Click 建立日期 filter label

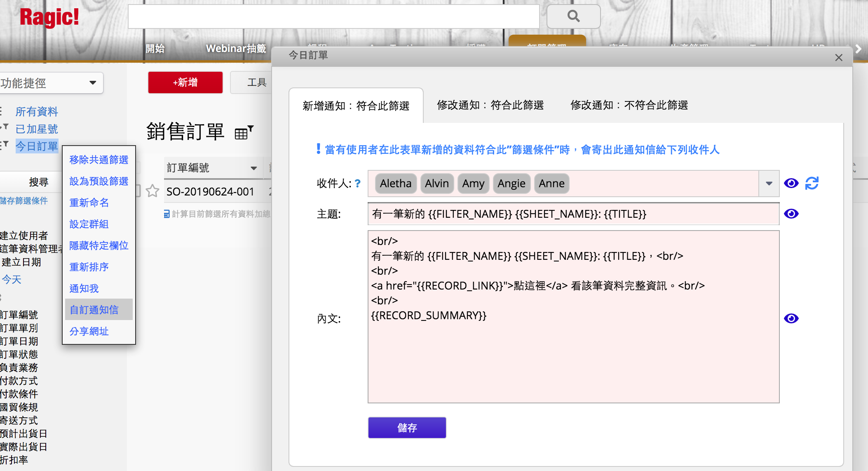21,262
